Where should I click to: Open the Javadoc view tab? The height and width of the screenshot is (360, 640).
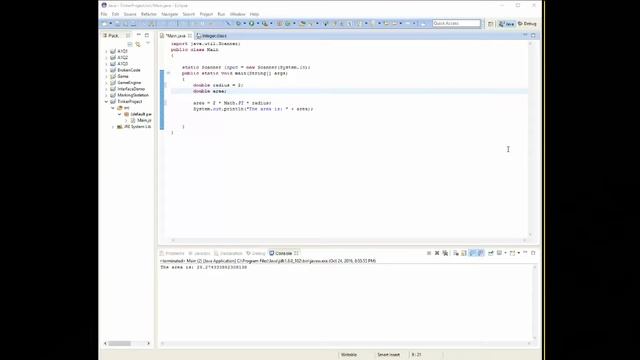[199, 253]
